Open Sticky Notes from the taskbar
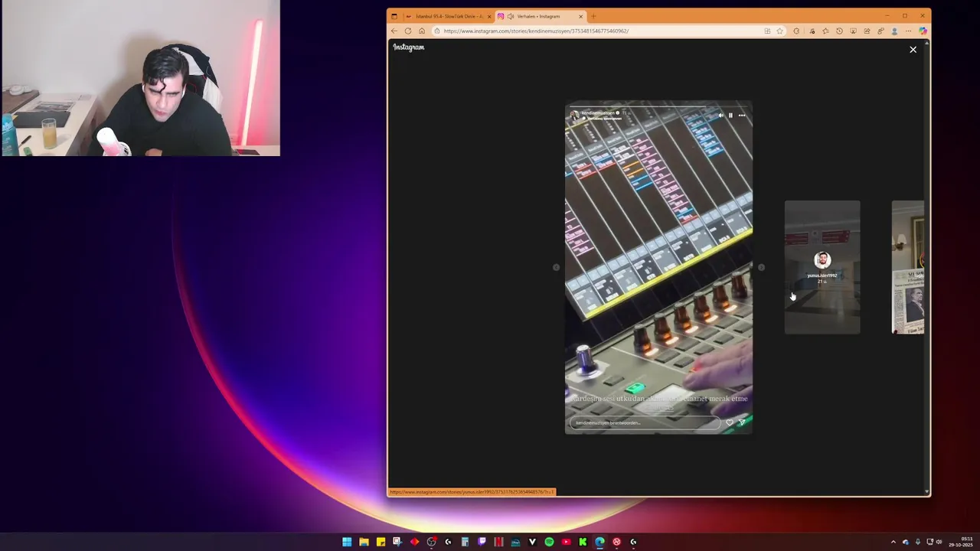The image size is (980, 551). pos(381,542)
